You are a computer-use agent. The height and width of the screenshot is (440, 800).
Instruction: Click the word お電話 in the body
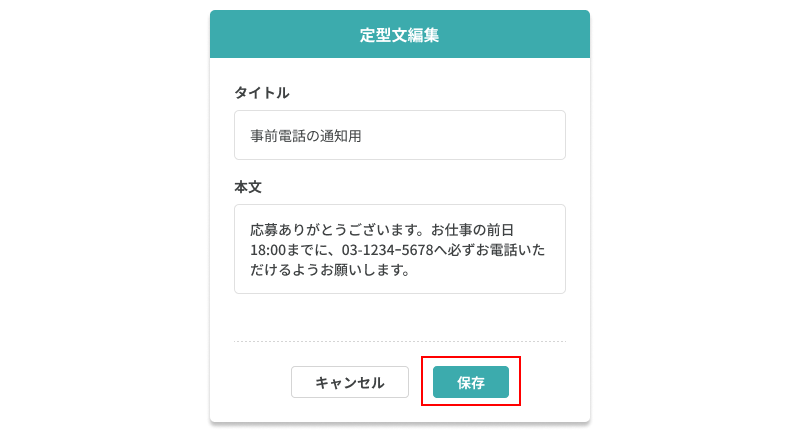point(492,250)
